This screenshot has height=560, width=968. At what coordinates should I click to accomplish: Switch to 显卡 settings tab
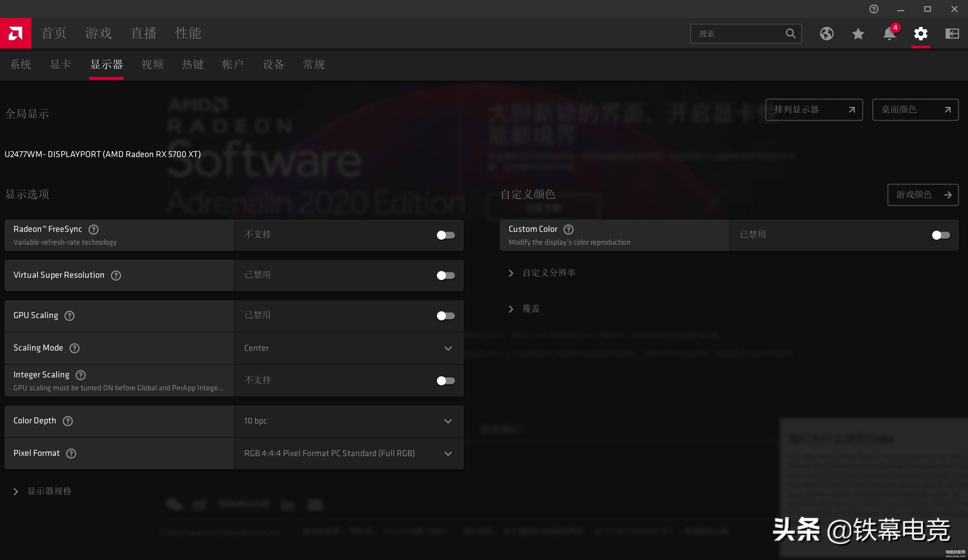click(x=61, y=64)
